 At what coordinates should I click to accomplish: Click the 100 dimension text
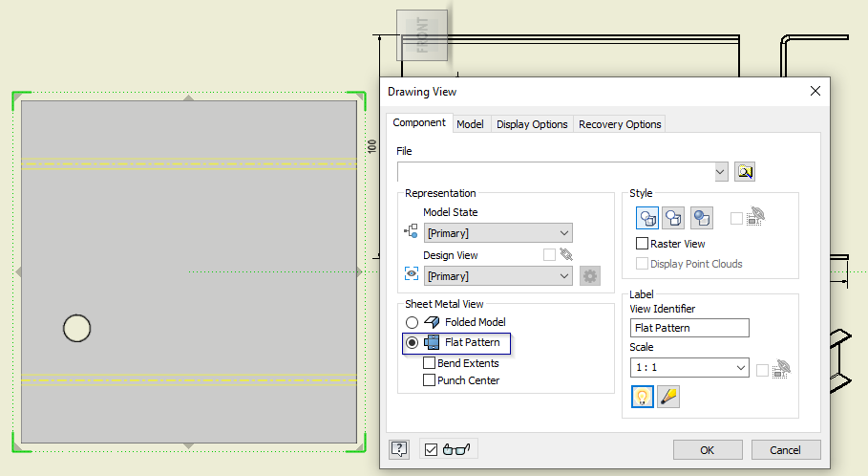371,146
